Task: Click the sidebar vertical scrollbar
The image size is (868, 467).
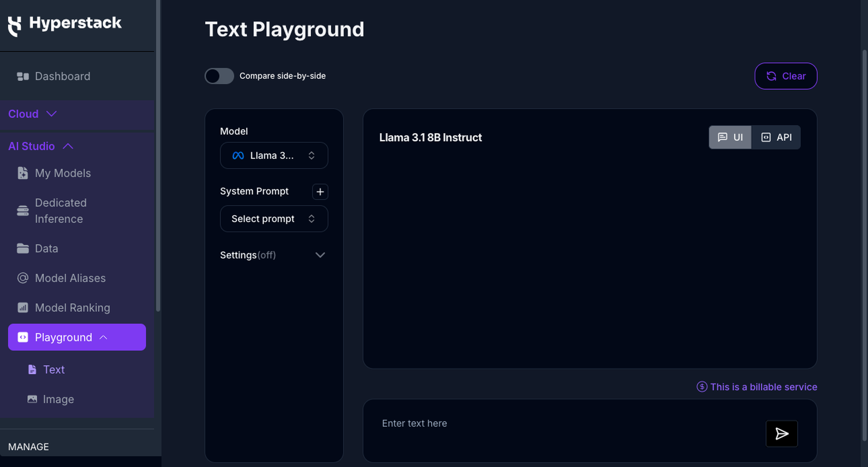Action: (158, 155)
